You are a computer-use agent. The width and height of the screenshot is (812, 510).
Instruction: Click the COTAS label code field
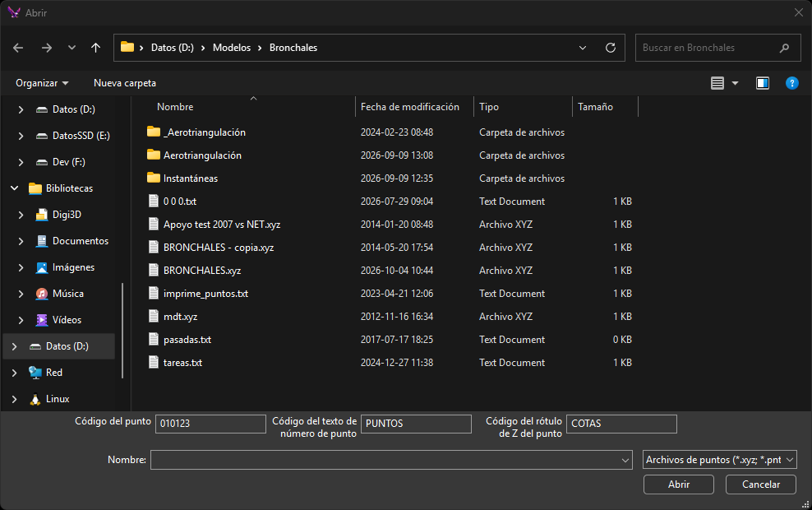point(621,424)
